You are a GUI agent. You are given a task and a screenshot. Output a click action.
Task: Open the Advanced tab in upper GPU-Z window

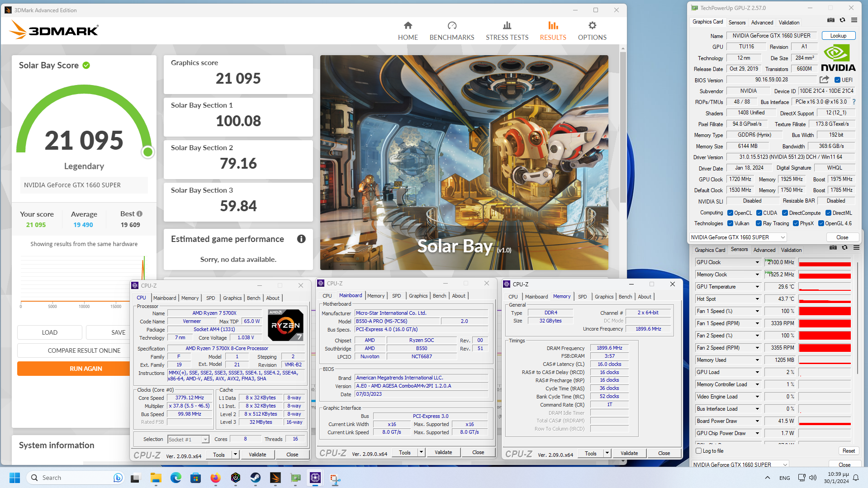[762, 23]
